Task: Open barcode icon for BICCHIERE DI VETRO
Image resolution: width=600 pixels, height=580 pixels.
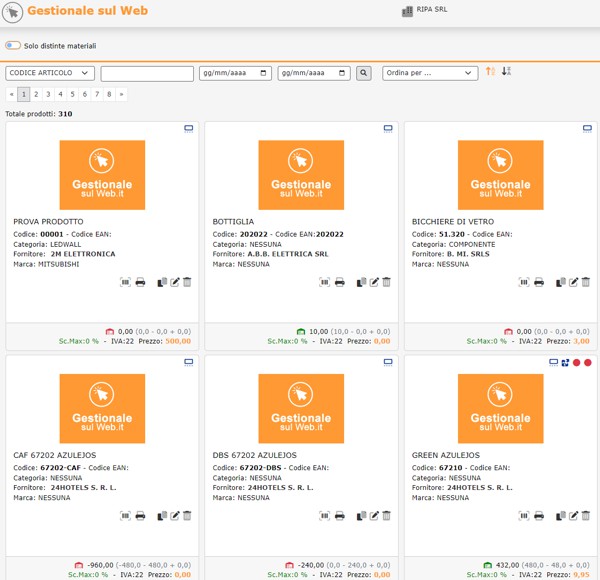Action: point(524,282)
